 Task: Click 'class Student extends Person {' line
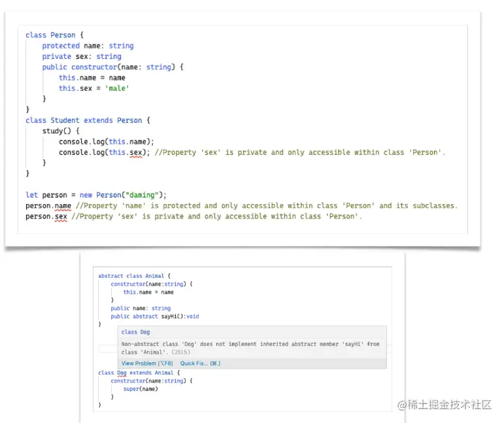pos(88,120)
